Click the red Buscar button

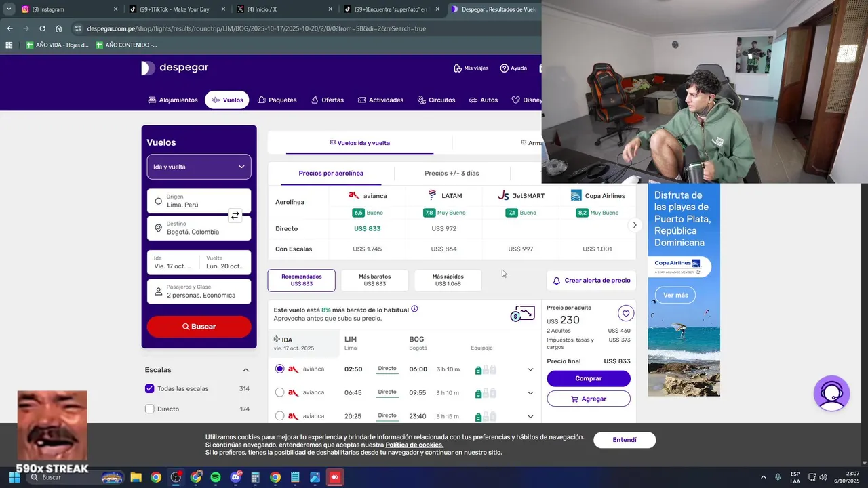coord(199,327)
